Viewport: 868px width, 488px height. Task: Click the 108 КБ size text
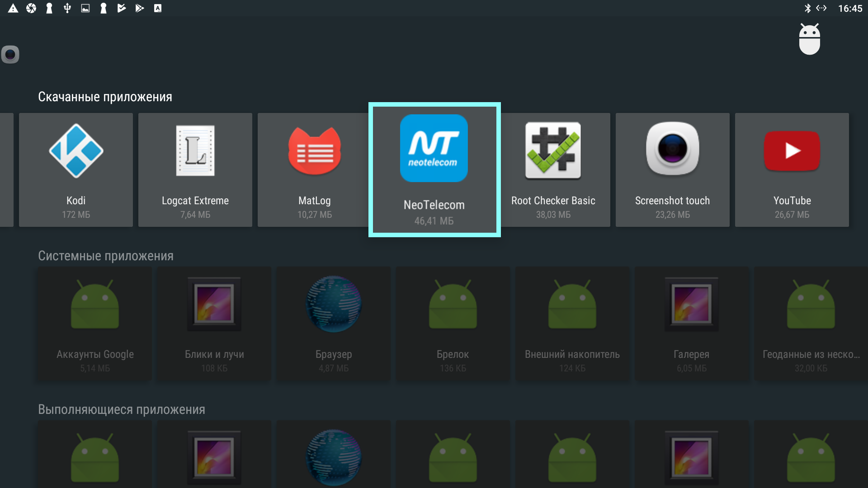click(214, 368)
